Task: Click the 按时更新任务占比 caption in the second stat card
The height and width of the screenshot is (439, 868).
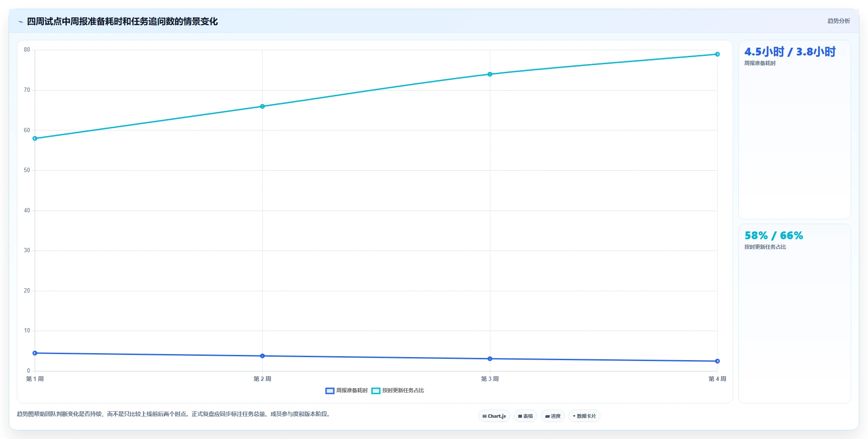Action: pyautogui.click(x=765, y=247)
